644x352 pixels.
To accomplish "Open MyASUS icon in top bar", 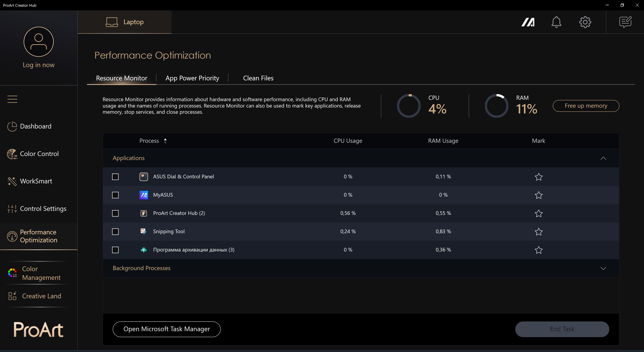I will pos(528,22).
